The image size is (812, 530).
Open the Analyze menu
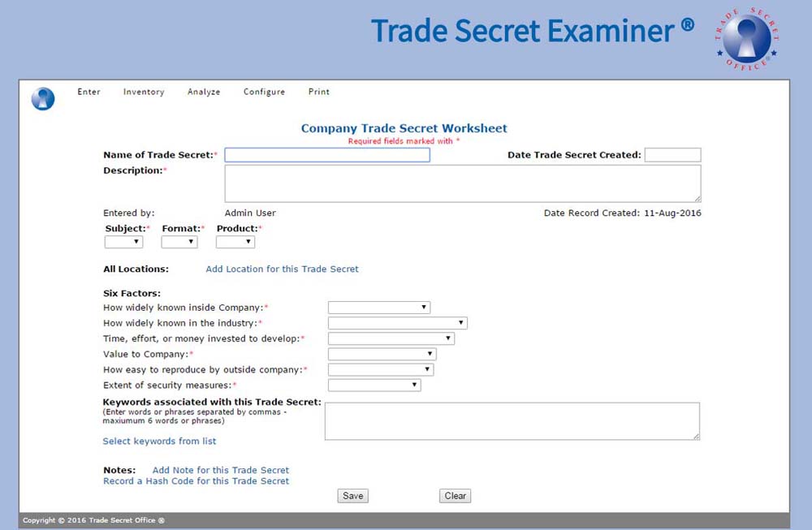click(x=204, y=92)
